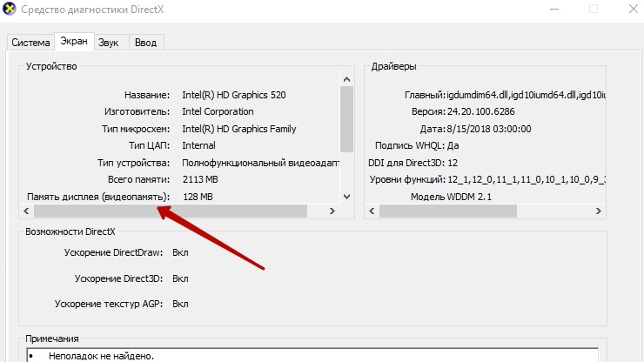Minimize the DirectX diagnostic window
Screen dimensions: 644x362
point(554,9)
